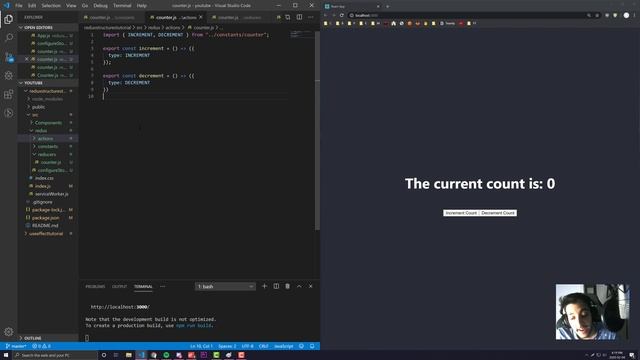This screenshot has height=360, width=640.
Task: Open File Explorer from the Windows taskbar
Action: click(x=129, y=355)
